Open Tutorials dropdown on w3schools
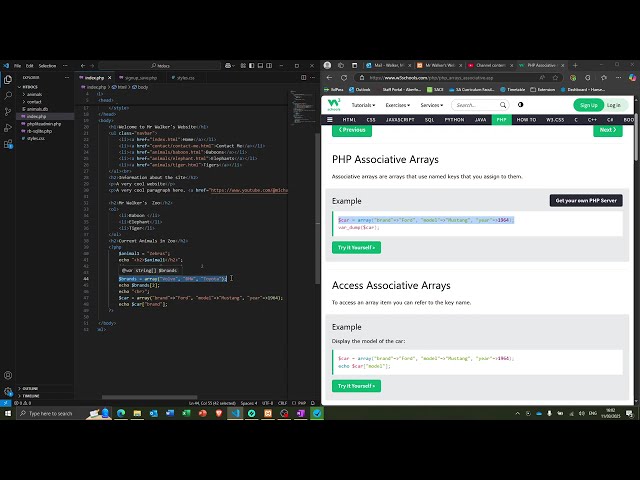The height and width of the screenshot is (480, 640). [363, 105]
